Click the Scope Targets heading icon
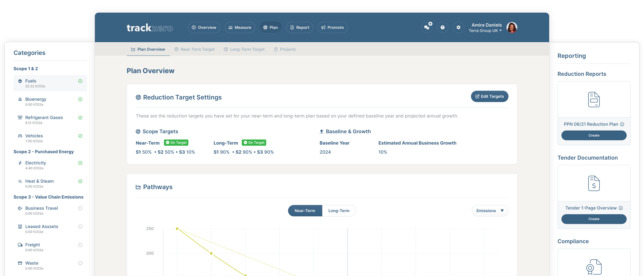644x276 pixels. (138, 131)
